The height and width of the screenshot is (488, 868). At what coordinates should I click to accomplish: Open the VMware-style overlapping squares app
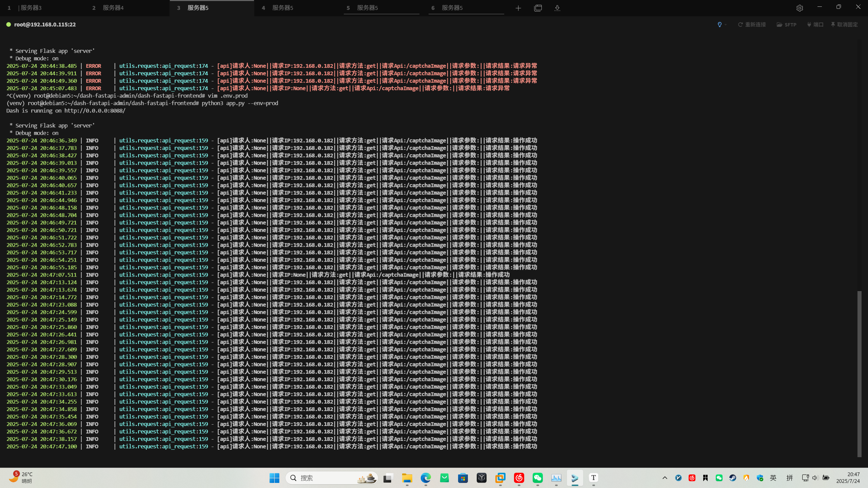click(x=500, y=478)
